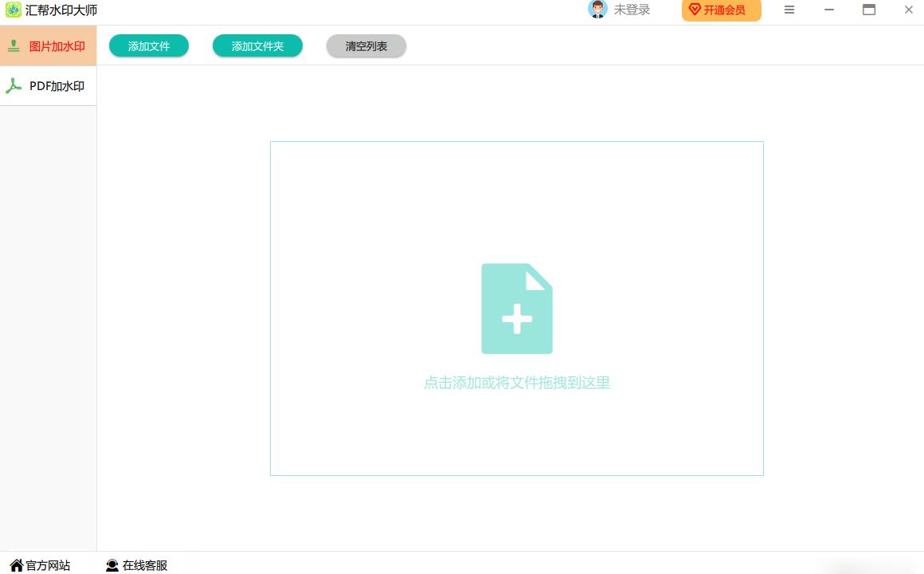Click the user avatar icon
This screenshot has width=924, height=574.
pos(597,10)
